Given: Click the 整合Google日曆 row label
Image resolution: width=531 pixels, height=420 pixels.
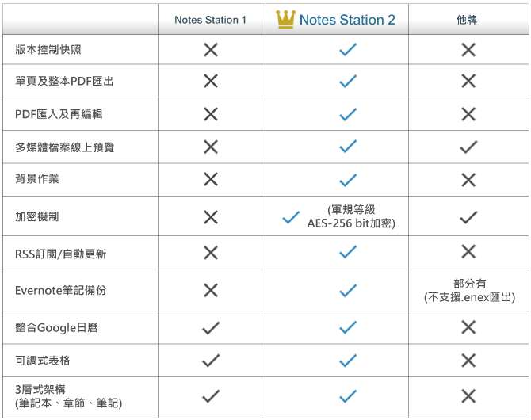Looking at the screenshot, I should click(x=56, y=326).
